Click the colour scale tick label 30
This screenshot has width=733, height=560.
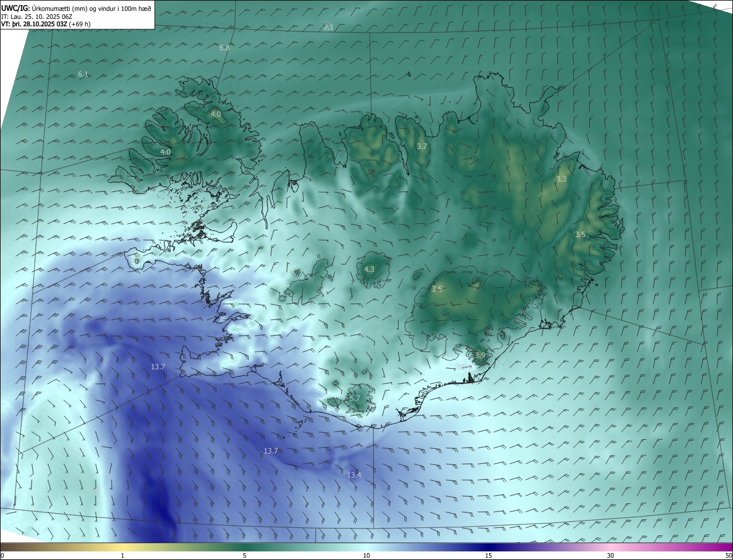pos(610,556)
